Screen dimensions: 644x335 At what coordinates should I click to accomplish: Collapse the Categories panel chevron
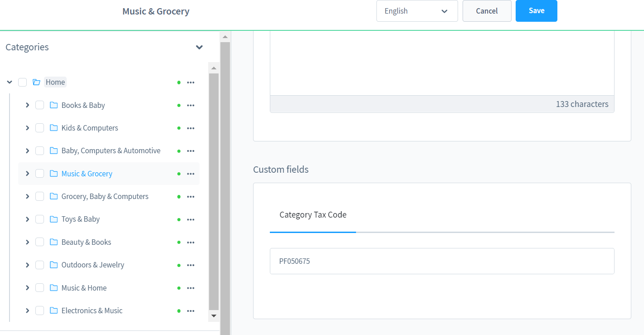coord(199,47)
